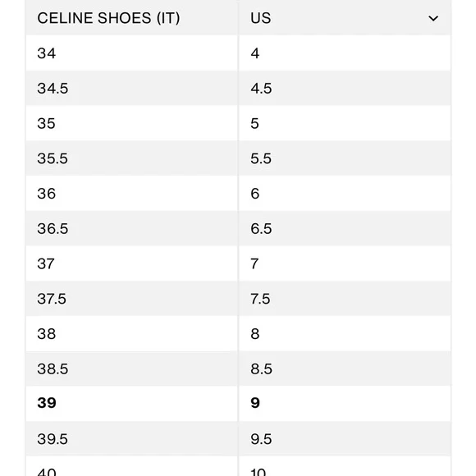Select IT size 38.5 cell
The width and height of the screenshot is (476, 476).
pyautogui.click(x=132, y=368)
